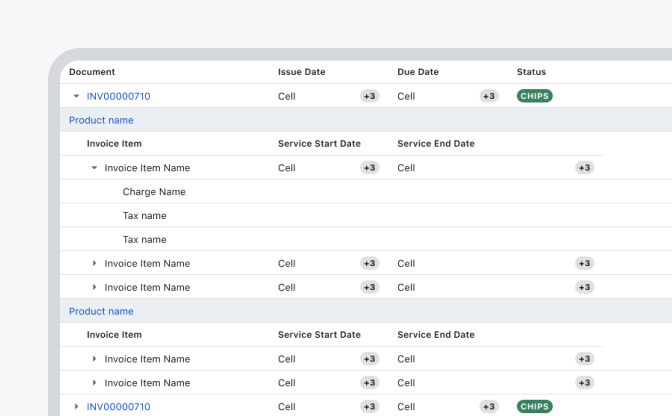Click the Status column header

click(531, 72)
